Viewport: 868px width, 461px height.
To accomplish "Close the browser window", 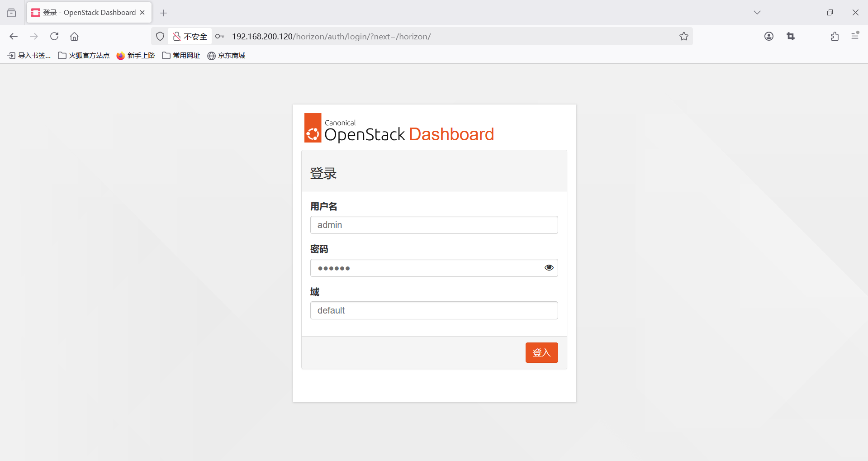I will [855, 13].
